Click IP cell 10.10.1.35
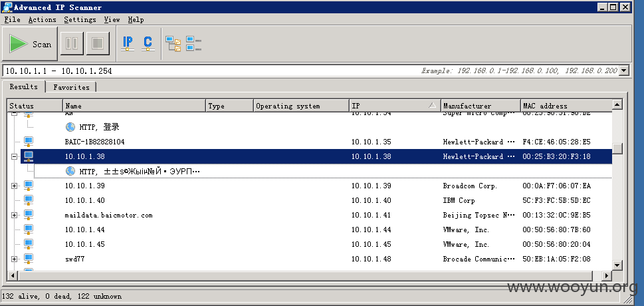Screen dimensions: 644x306 click(372, 142)
